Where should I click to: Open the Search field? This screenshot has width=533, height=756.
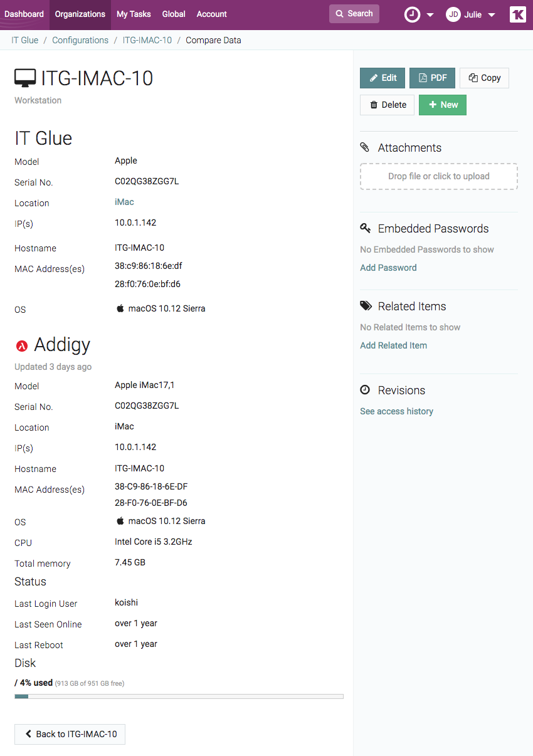[354, 14]
